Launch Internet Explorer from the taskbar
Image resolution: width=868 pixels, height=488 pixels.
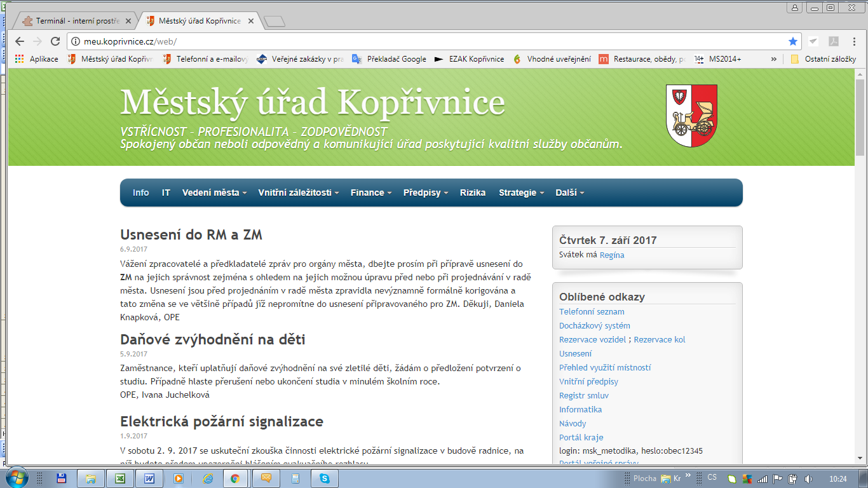(208, 478)
